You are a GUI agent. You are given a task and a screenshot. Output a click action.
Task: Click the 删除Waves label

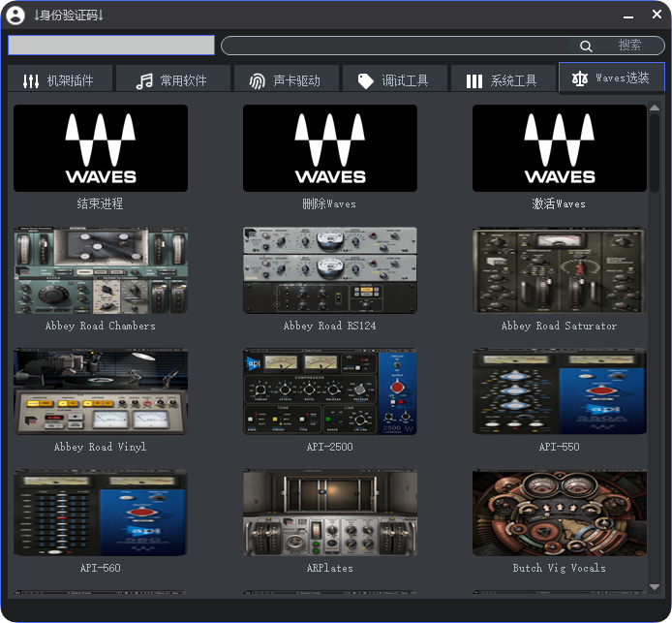(x=329, y=203)
